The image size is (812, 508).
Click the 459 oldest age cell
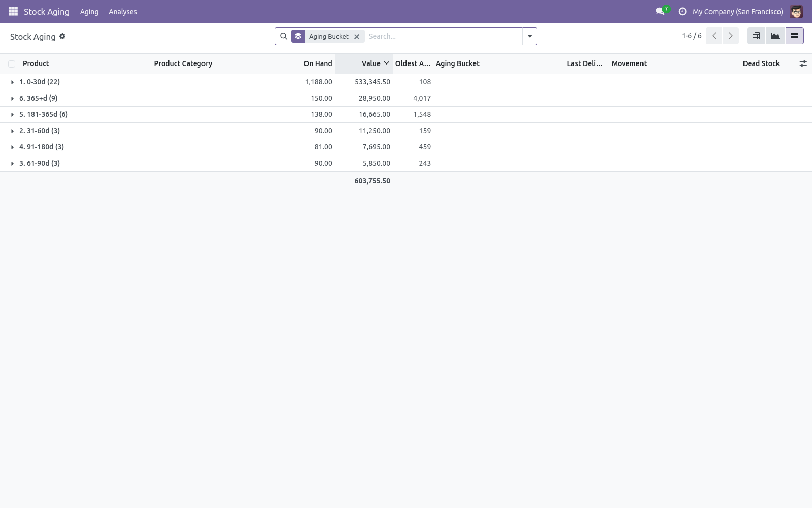click(x=425, y=147)
